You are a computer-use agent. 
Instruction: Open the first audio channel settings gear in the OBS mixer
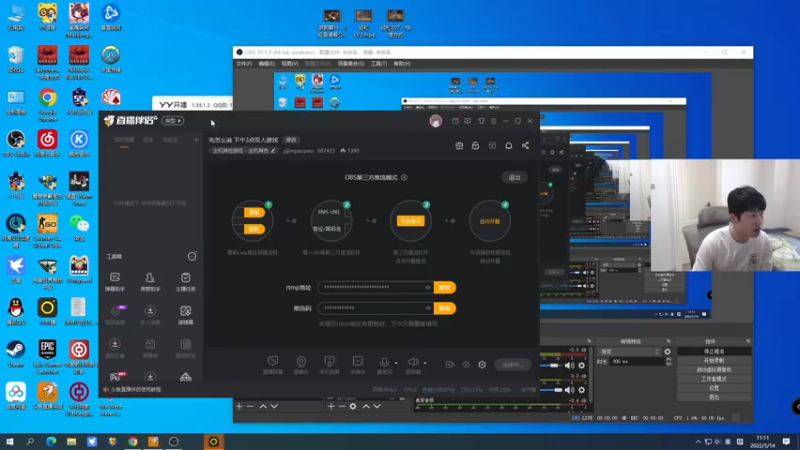point(582,365)
